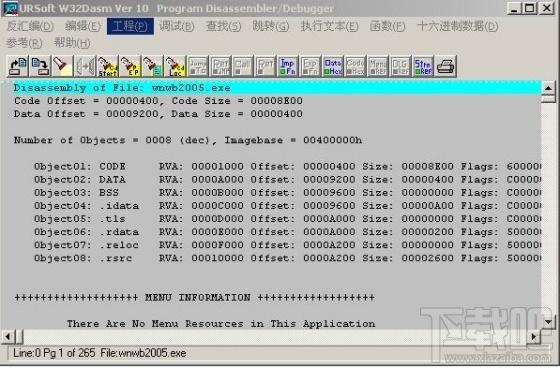The width and height of the screenshot is (560, 368).
Task: Click the Object06: .rdata row
Action: click(287, 232)
